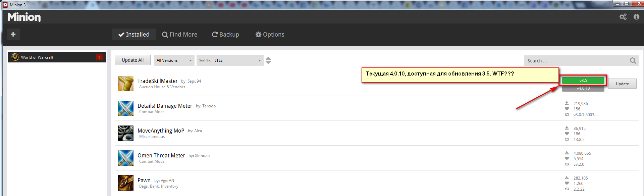
Task: Toggle sort direction arrows
Action: 268,60
